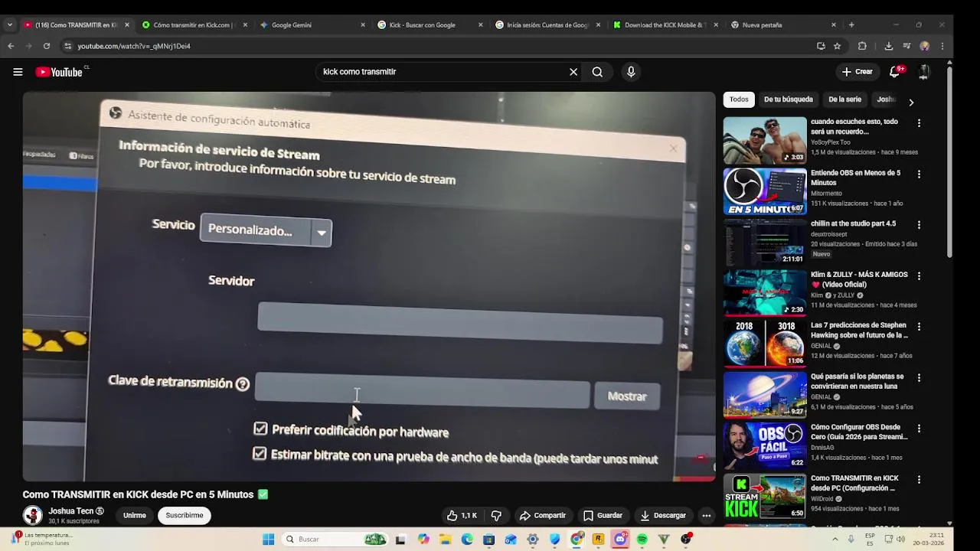Reload the page
Image resolution: width=980 pixels, height=551 pixels.
47,46
